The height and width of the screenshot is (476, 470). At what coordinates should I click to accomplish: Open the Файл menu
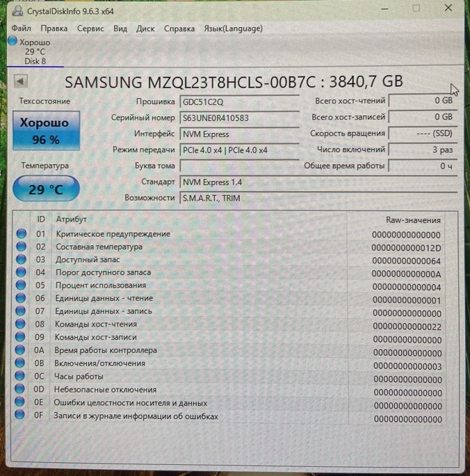(x=22, y=28)
